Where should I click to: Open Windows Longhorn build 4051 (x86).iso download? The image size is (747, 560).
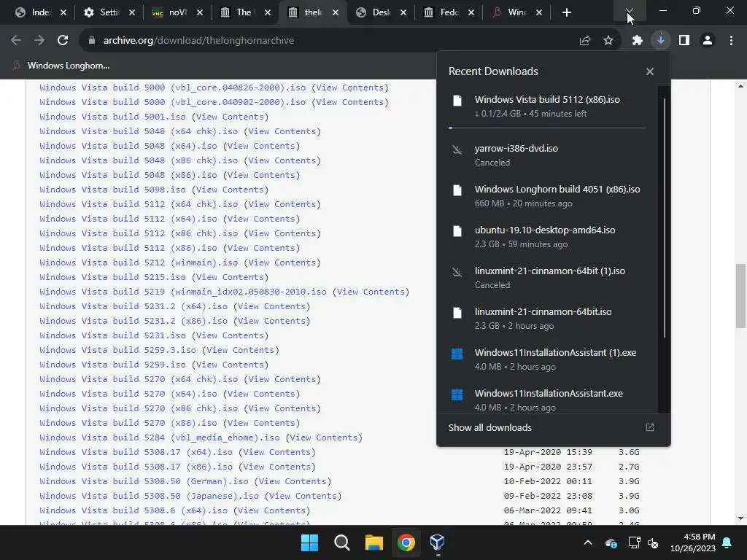547,196
